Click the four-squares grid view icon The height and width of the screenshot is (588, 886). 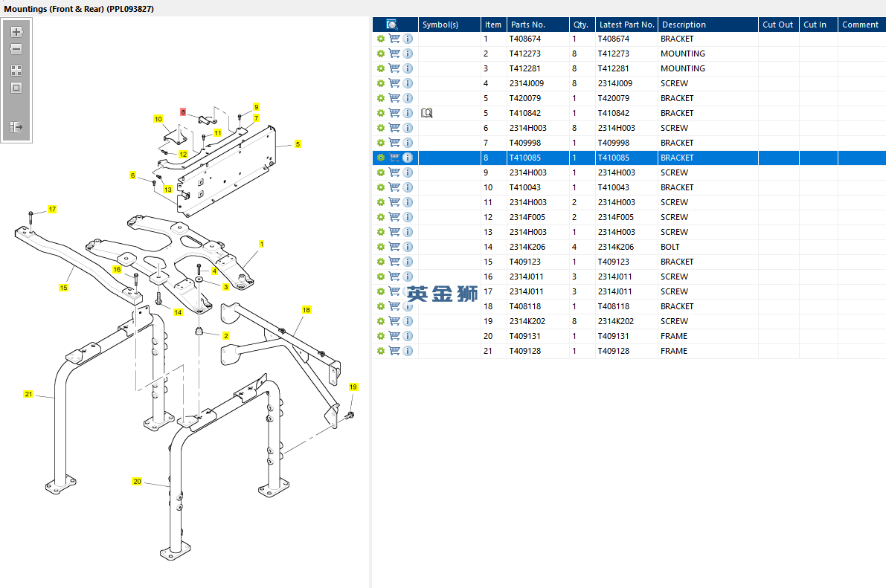[16, 71]
